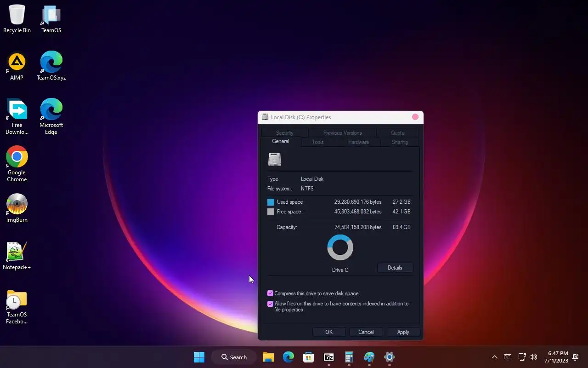
Task: Click the touch keyboard tray icon
Action: 508,357
